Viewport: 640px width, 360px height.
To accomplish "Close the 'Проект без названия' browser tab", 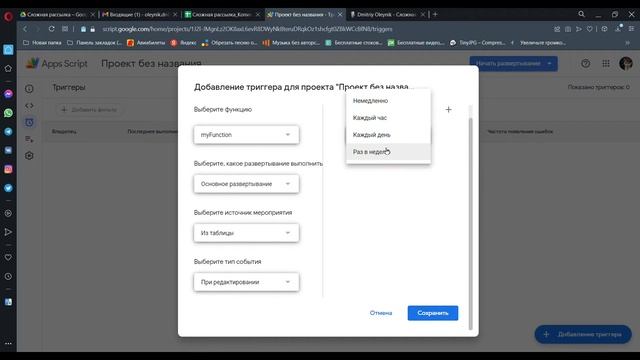I will tap(340, 14).
